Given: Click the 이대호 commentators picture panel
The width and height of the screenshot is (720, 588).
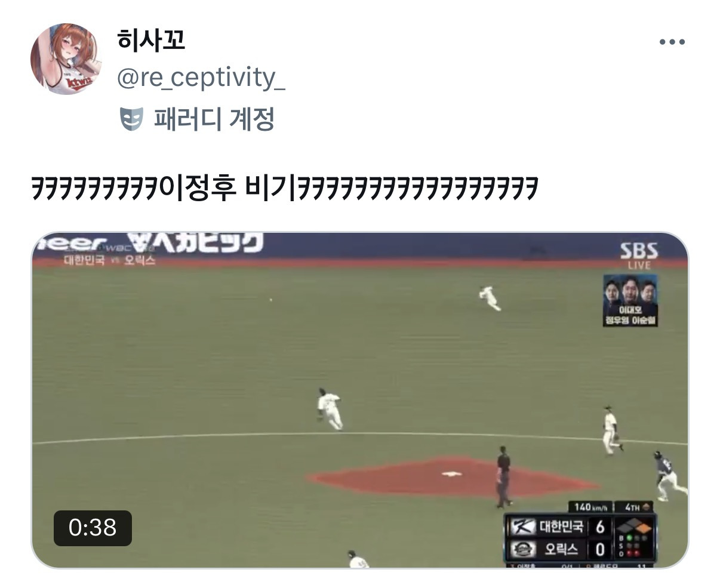Looking at the screenshot, I should point(630,300).
